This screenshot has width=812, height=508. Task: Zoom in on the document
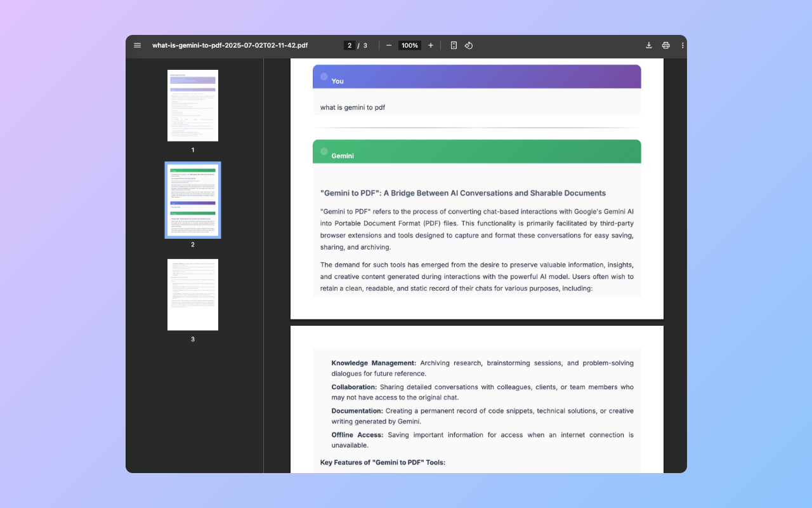point(431,45)
